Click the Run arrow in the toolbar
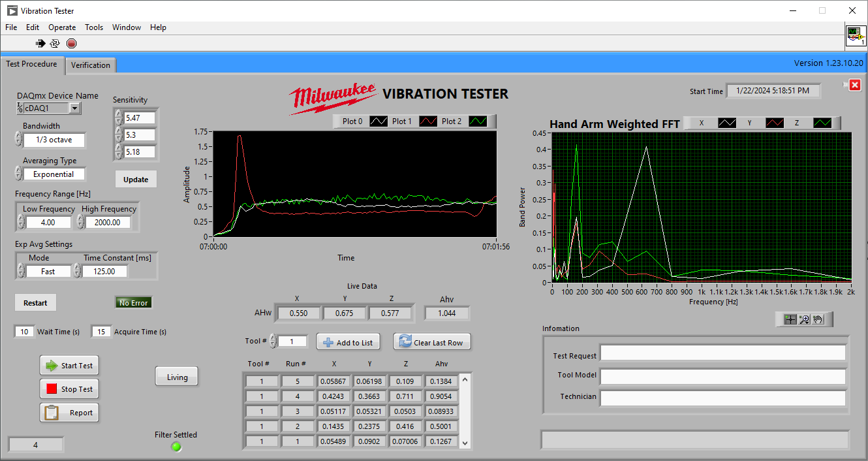 [40, 44]
